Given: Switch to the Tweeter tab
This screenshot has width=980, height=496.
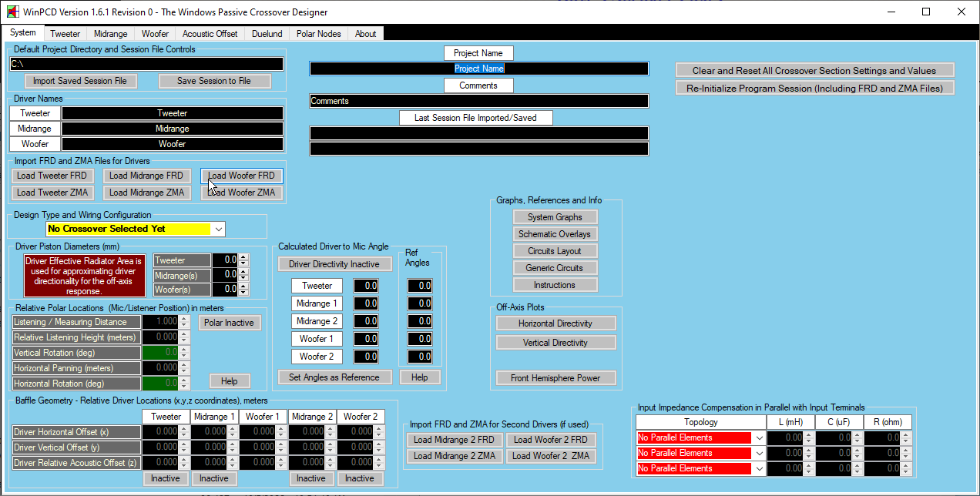Looking at the screenshot, I should tap(65, 34).
